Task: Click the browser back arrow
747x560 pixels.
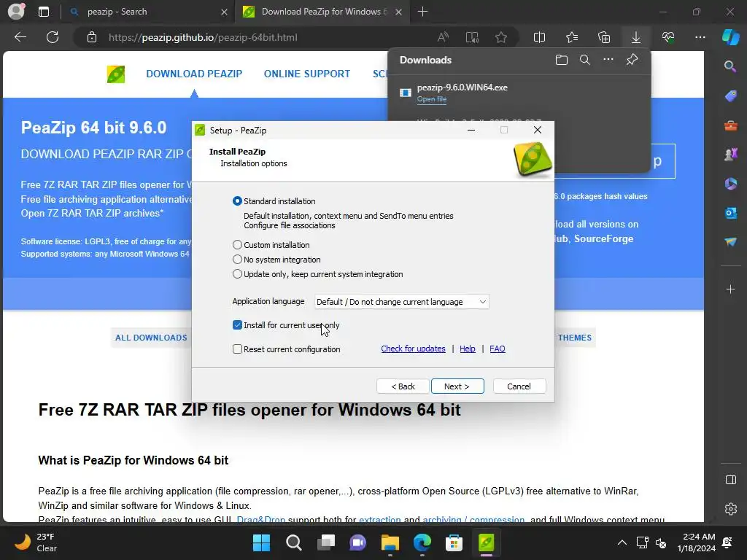Action: click(x=20, y=37)
